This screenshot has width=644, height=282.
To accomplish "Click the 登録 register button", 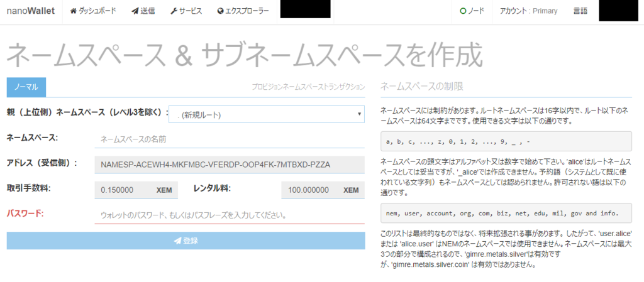I will pyautogui.click(x=186, y=241).
